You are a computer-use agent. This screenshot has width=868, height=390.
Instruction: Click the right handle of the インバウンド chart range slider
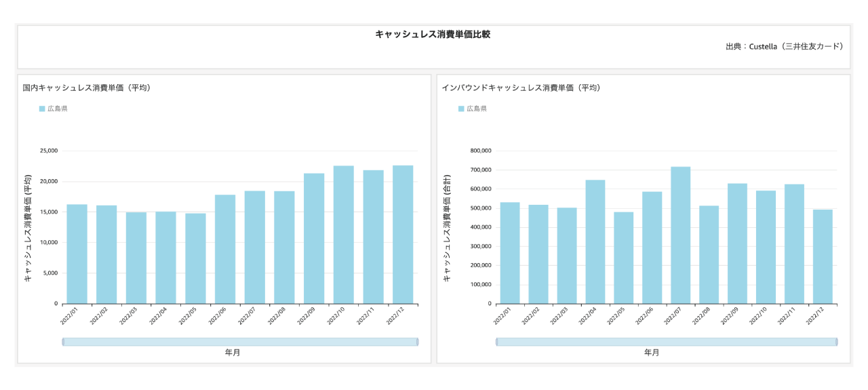point(837,342)
